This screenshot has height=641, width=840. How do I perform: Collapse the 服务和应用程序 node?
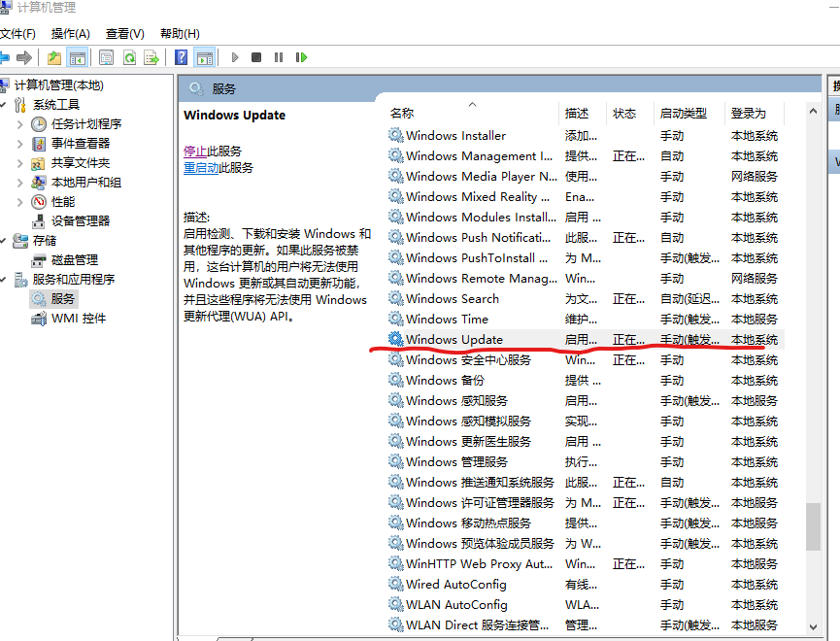pos(8,279)
